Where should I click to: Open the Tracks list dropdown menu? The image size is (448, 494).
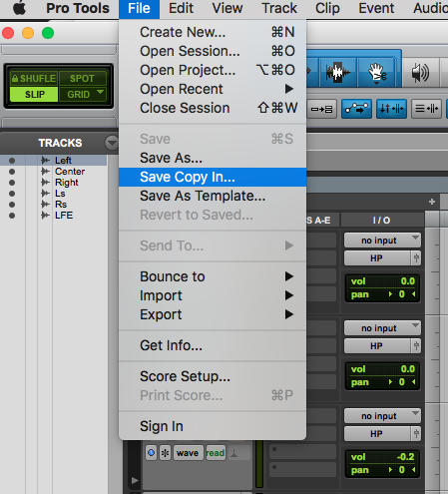click(x=112, y=143)
